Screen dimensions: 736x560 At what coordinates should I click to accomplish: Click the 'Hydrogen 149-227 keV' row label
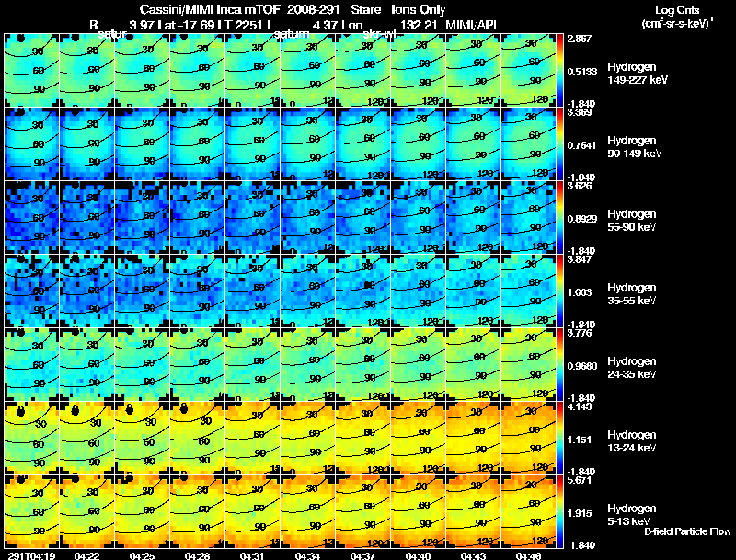[638, 74]
